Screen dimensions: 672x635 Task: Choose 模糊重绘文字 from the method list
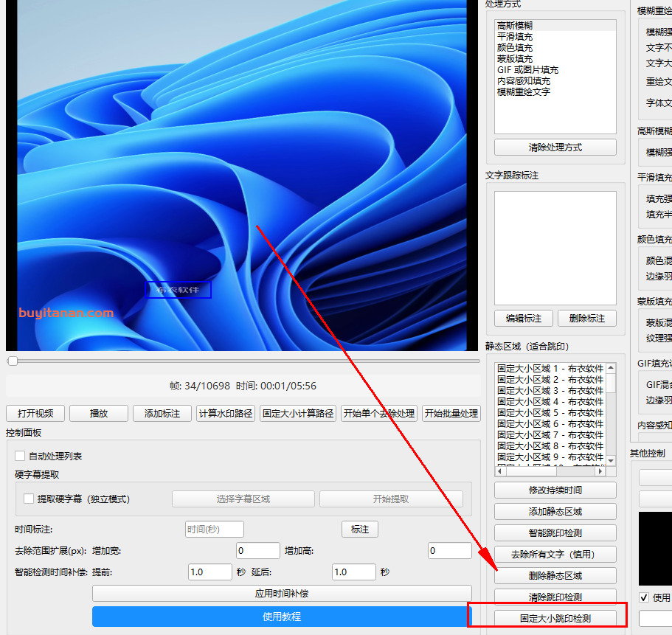523,92
